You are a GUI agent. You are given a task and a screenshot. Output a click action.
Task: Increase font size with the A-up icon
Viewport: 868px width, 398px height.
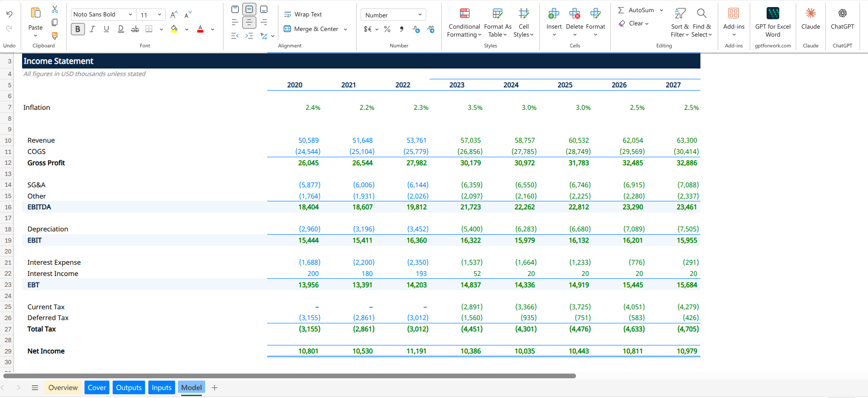coord(174,15)
